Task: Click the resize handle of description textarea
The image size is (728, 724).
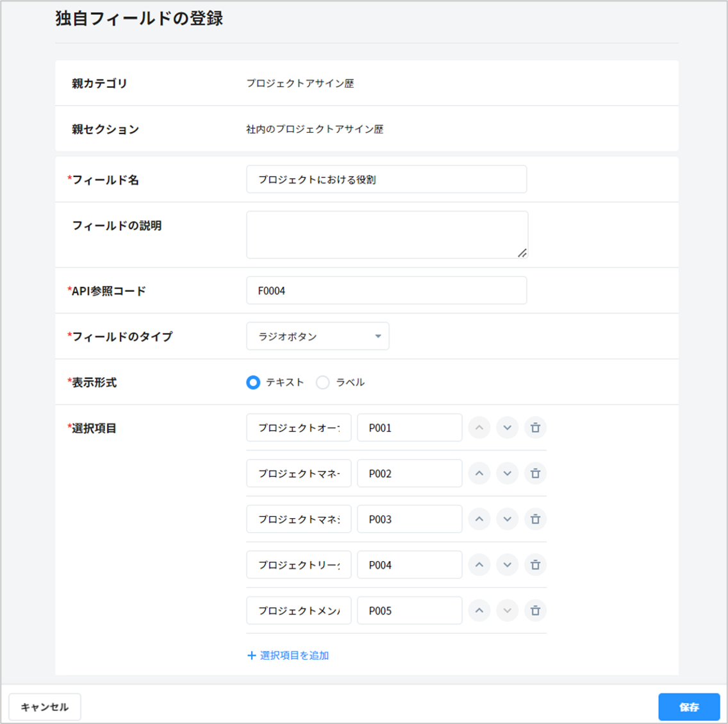Action: tap(522, 253)
